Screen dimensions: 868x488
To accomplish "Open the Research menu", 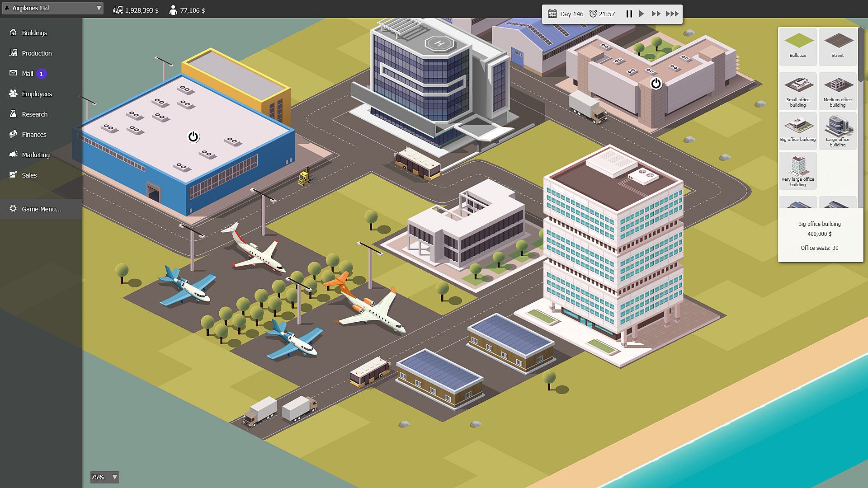I will click(34, 114).
